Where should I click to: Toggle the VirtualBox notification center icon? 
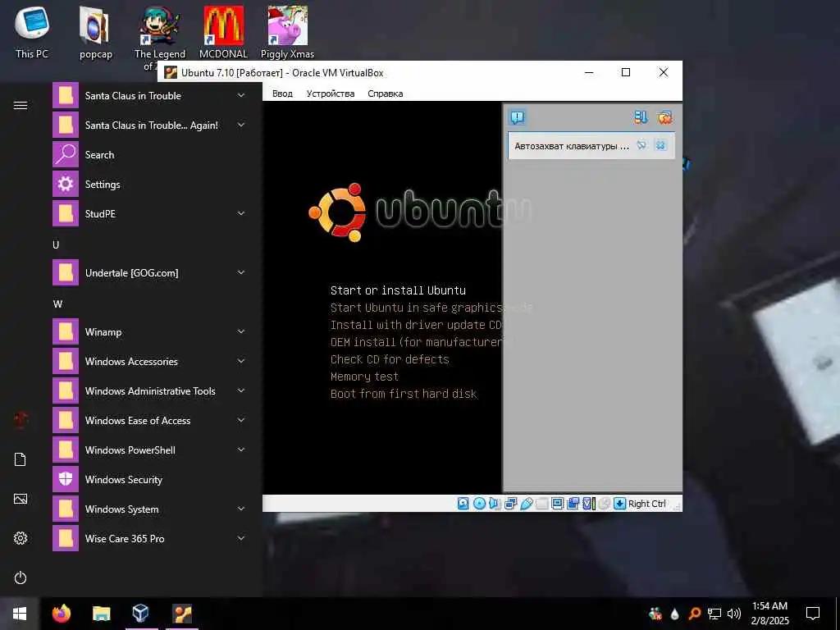518,117
